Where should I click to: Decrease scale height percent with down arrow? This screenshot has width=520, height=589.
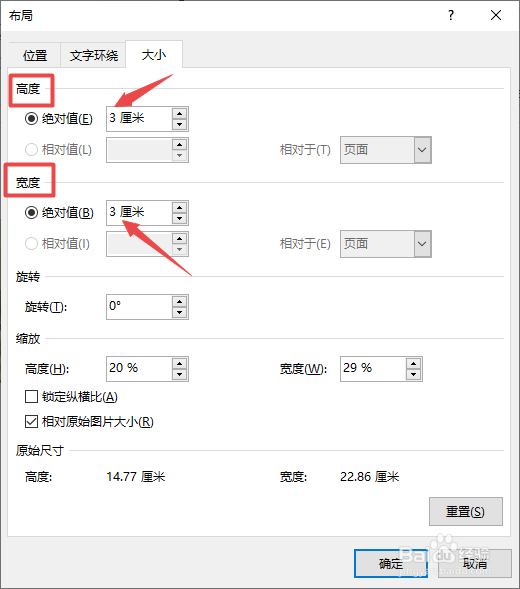180,374
